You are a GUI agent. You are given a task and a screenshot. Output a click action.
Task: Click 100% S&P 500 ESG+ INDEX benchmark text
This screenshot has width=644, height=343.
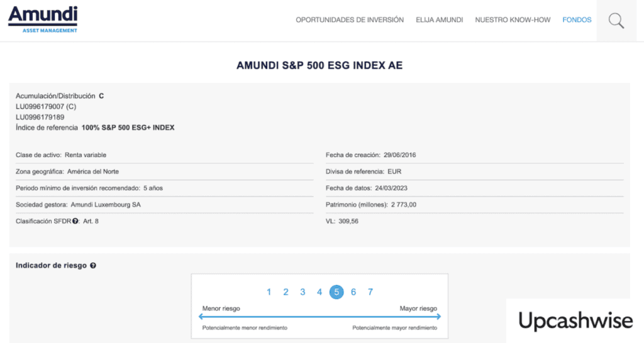pyautogui.click(x=128, y=128)
